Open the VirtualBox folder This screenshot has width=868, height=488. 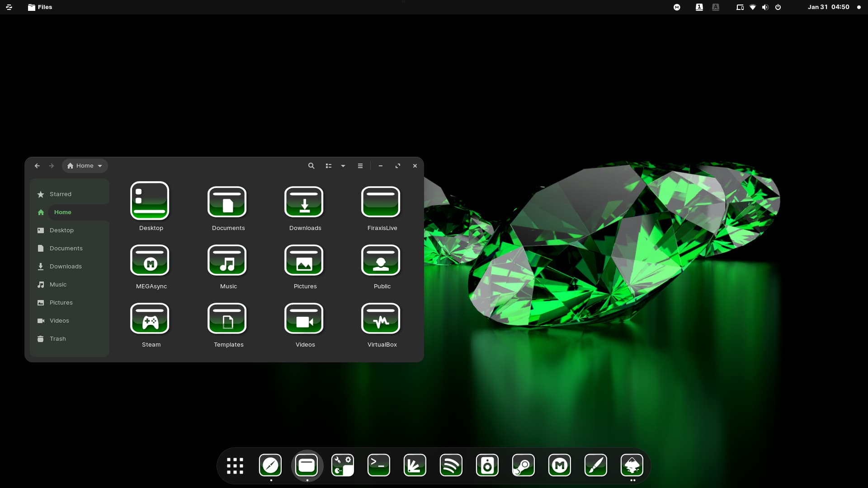click(381, 318)
